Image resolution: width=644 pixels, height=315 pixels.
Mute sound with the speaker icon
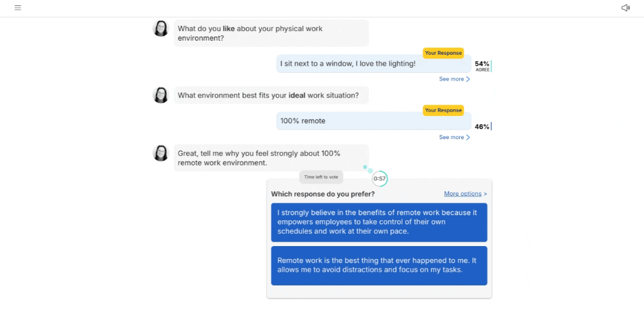click(625, 8)
